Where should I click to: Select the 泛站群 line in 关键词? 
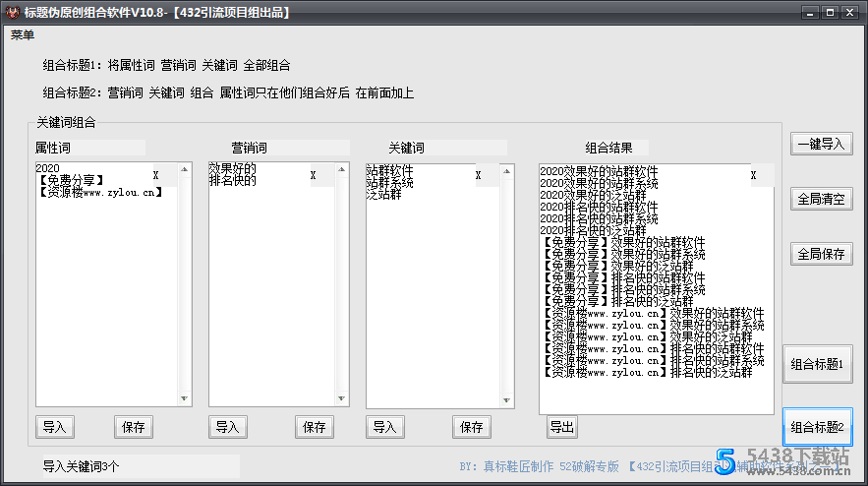pyautogui.click(x=384, y=195)
